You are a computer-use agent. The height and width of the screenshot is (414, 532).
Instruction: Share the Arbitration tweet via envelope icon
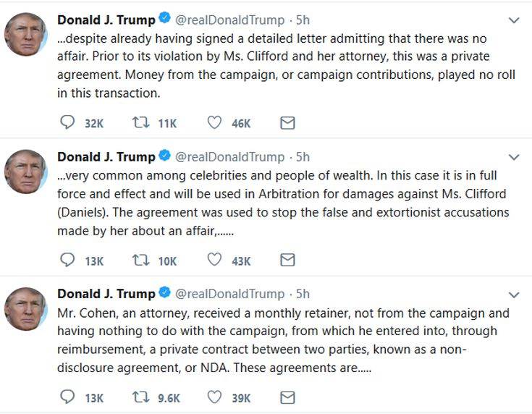point(287,260)
